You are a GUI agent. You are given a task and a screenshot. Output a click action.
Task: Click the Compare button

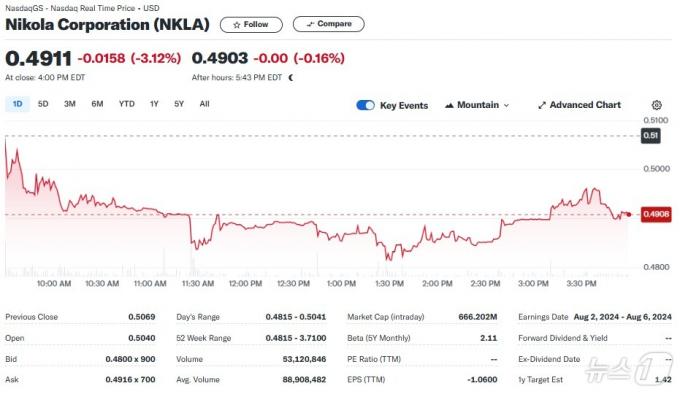click(x=329, y=24)
